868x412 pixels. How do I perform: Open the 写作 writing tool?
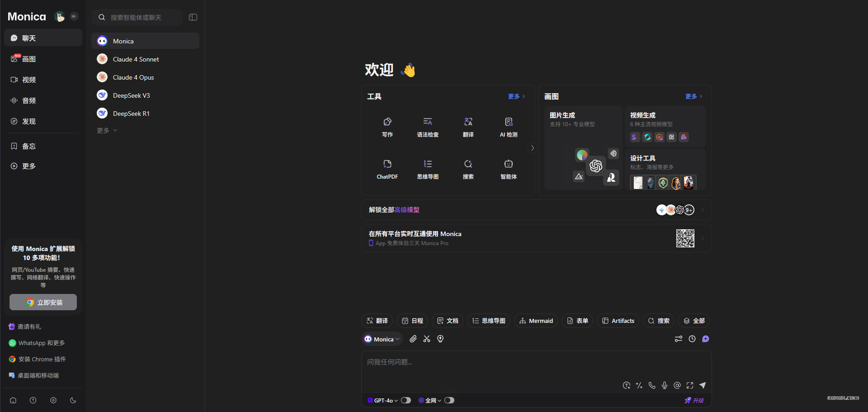click(x=387, y=127)
